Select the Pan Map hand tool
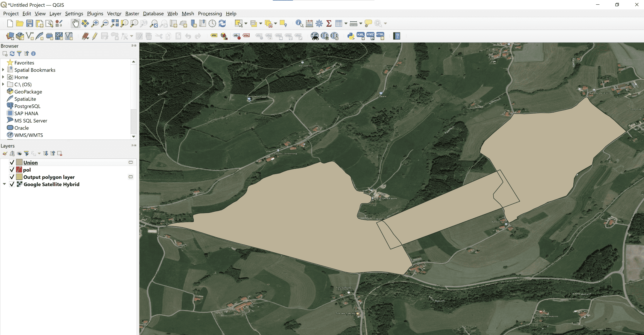This screenshot has height=335, width=644. [x=75, y=23]
